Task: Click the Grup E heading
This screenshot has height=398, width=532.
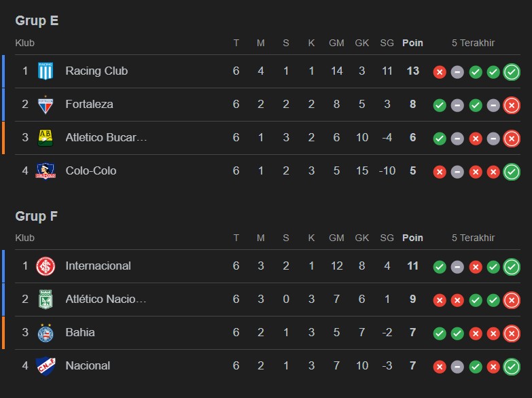Action: click(x=37, y=21)
